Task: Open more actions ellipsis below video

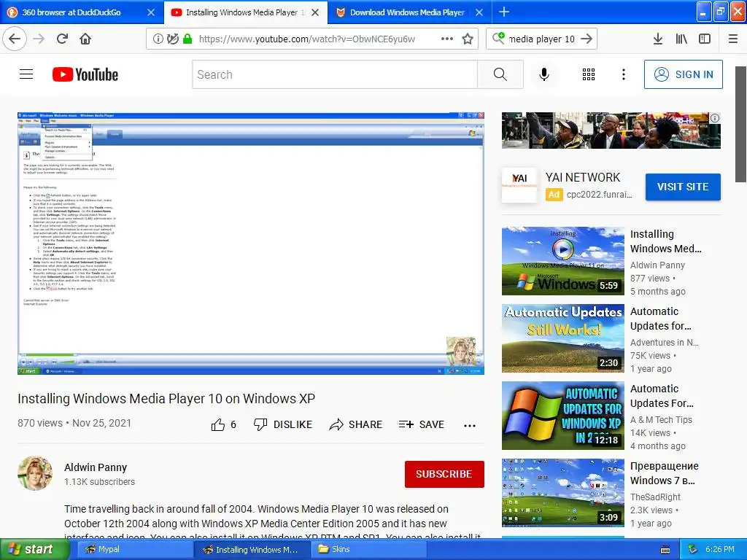Action: [470, 426]
